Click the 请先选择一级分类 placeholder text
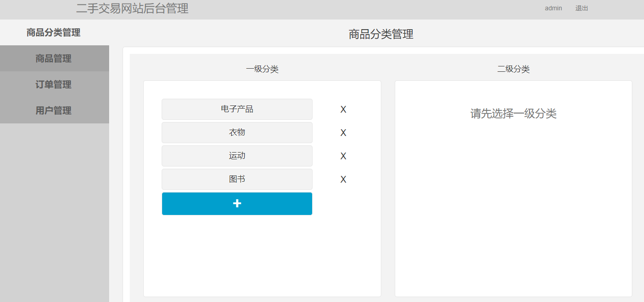Image resolution: width=644 pixels, height=302 pixels. coord(513,114)
